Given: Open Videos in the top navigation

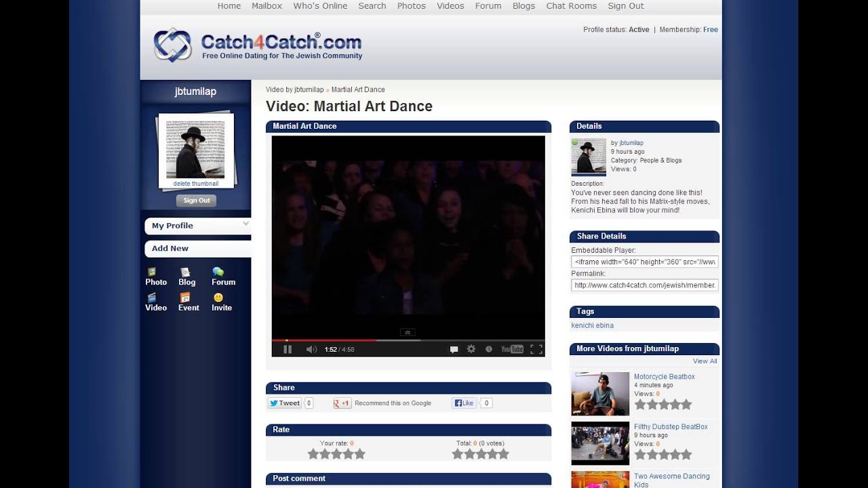Looking at the screenshot, I should (450, 6).
